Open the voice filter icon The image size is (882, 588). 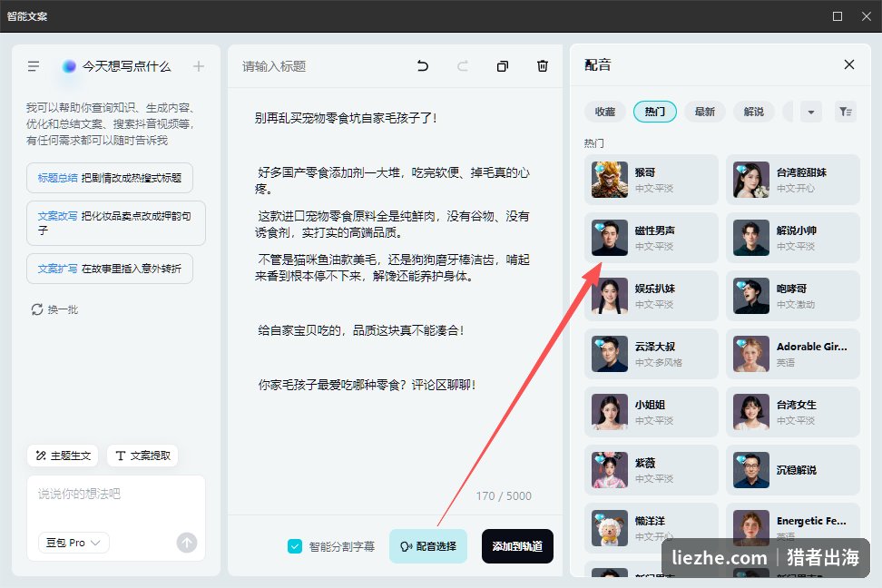tap(846, 112)
